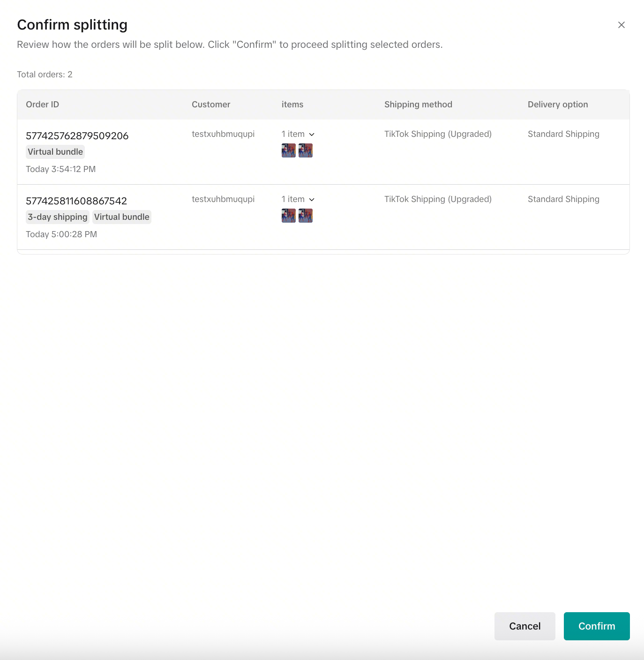Image resolution: width=644 pixels, height=660 pixels.
Task: Open first product thumbnail in order 577425762879509206
Action: click(289, 150)
